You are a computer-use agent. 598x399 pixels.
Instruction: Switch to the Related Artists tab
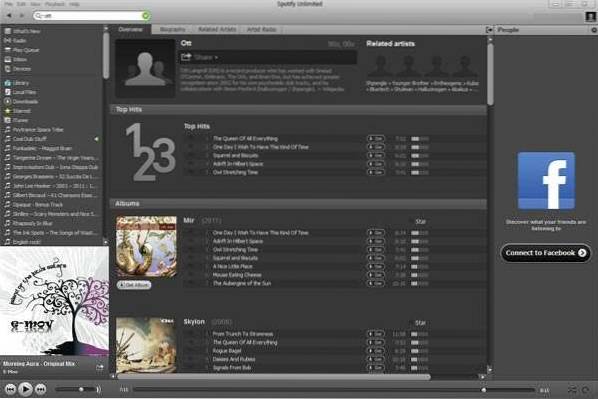[217, 29]
